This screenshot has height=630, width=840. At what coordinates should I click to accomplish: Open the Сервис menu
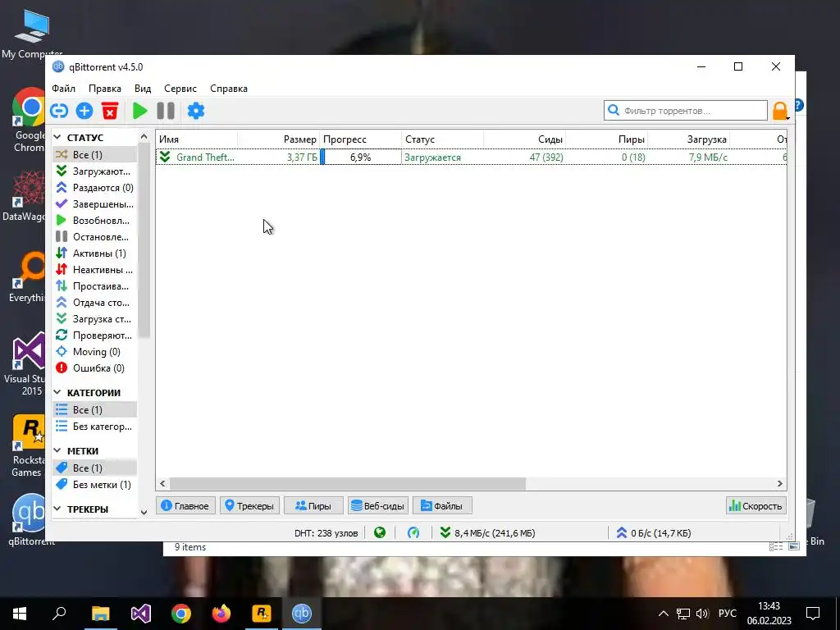(x=180, y=89)
